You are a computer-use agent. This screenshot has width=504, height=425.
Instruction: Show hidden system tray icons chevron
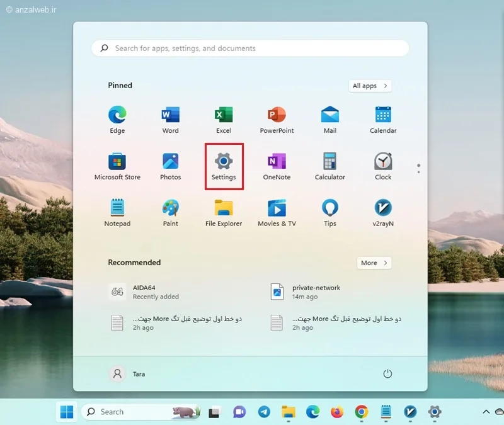click(486, 412)
